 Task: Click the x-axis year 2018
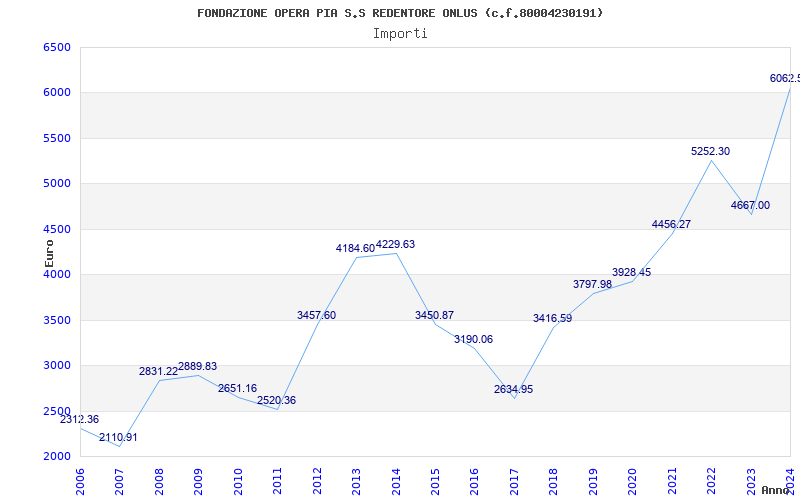pos(554,482)
